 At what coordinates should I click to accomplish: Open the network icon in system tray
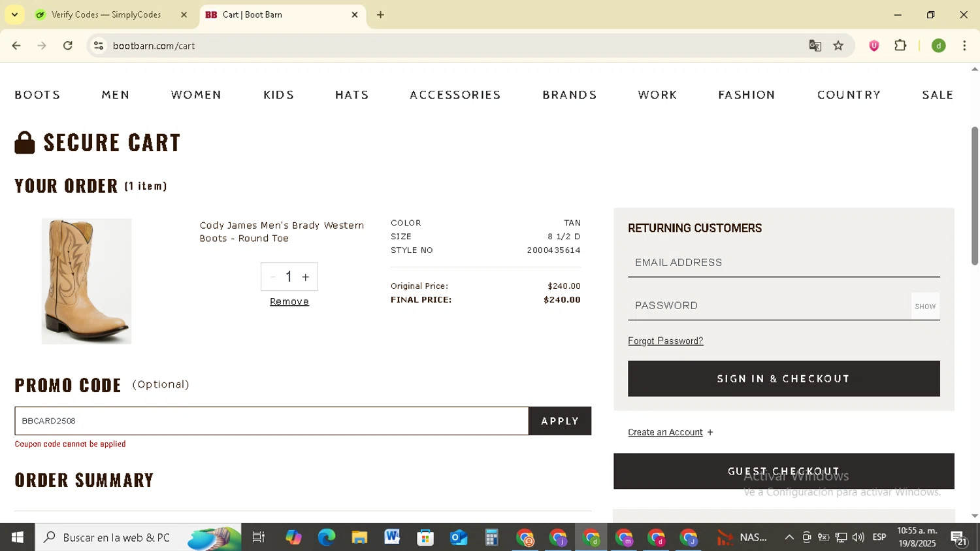click(841, 537)
